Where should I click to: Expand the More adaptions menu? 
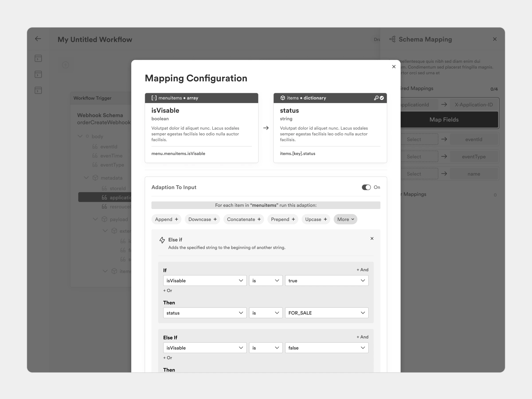pyautogui.click(x=345, y=219)
